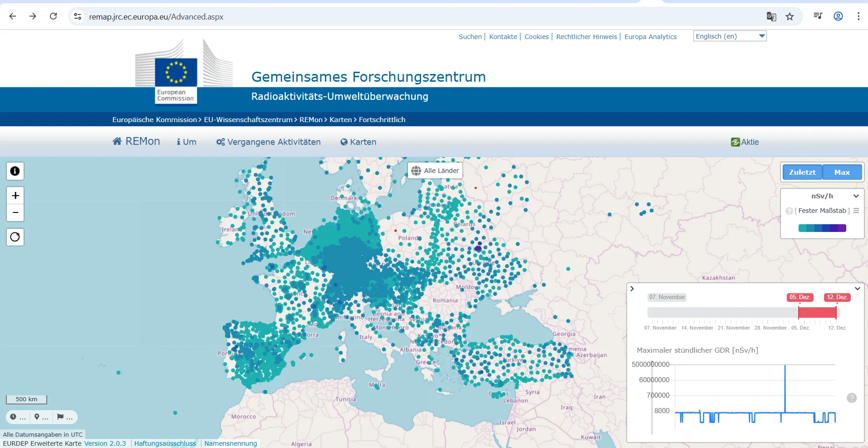
Task: Switch map to Zuletzt values
Action: pyautogui.click(x=802, y=172)
